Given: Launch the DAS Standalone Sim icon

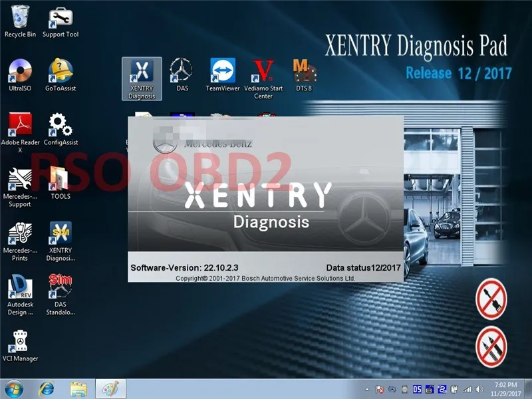Looking at the screenshot, I should [x=61, y=295].
